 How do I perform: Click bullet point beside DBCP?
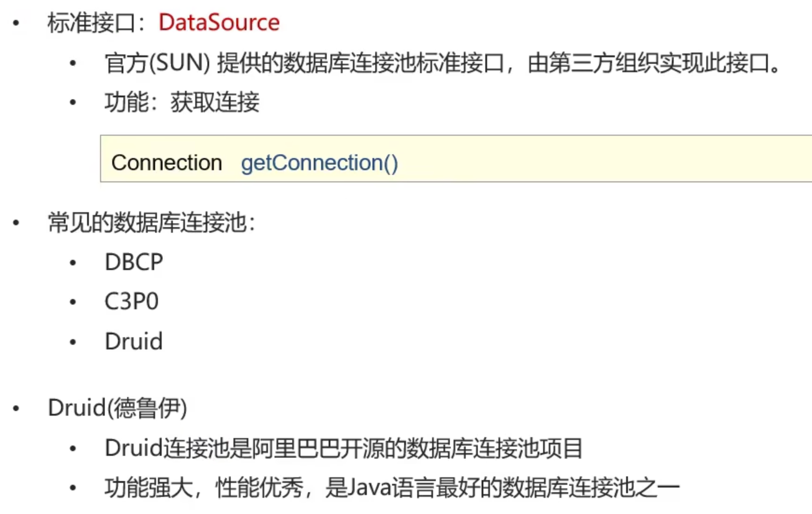tap(73, 263)
